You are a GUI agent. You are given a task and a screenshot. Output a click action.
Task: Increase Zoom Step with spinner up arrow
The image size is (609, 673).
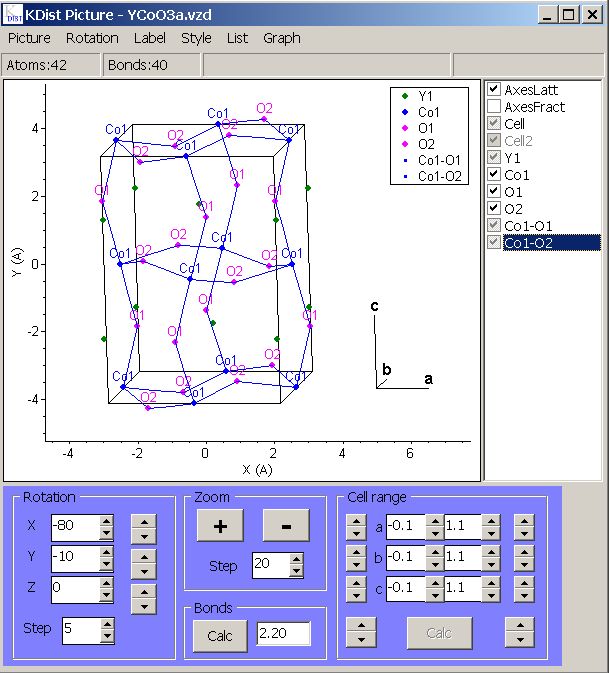296,559
